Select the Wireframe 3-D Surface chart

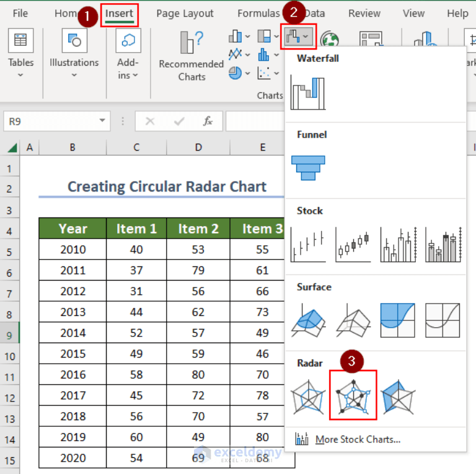tap(353, 320)
